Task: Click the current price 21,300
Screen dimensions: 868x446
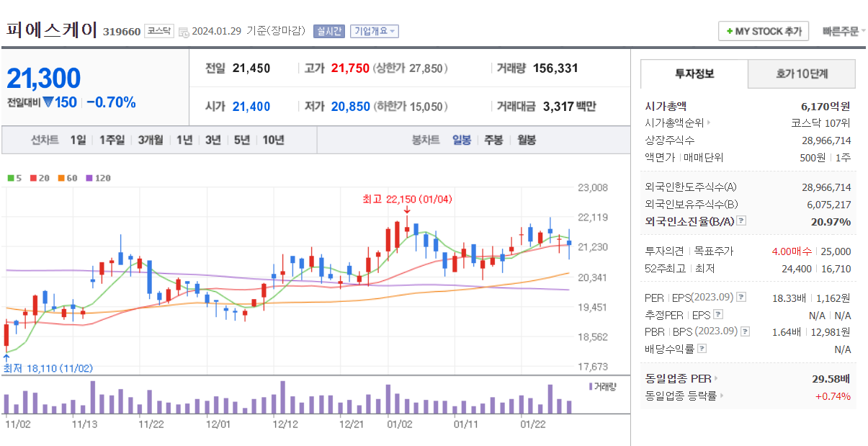Action: click(x=43, y=78)
